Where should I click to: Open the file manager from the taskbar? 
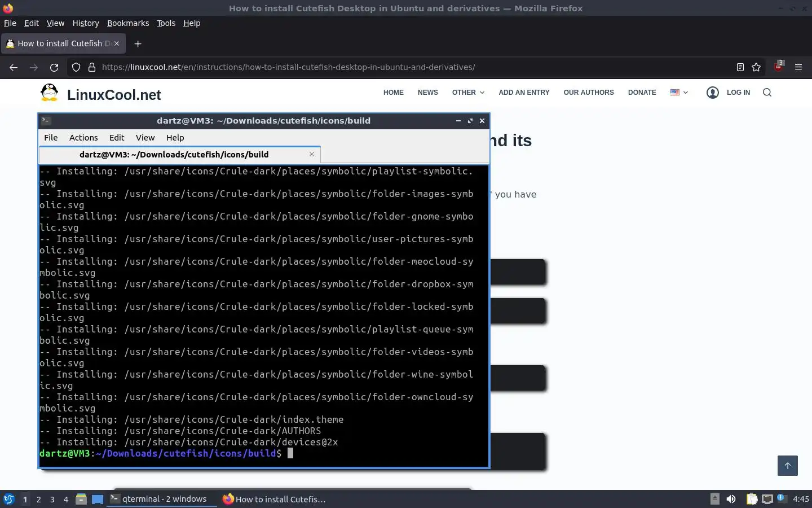[81, 499]
